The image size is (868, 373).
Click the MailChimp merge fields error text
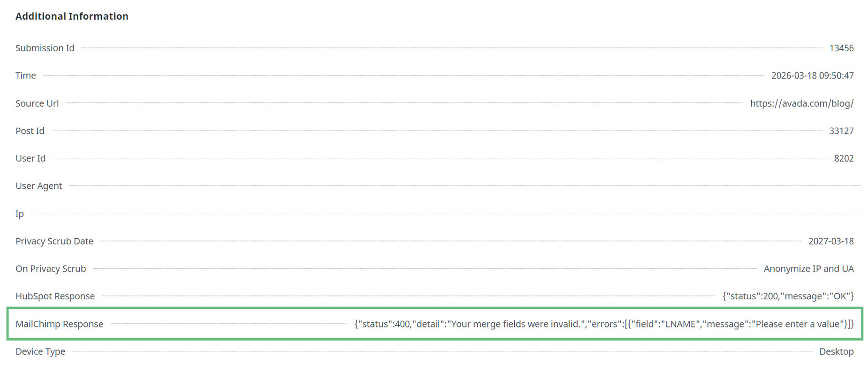(x=604, y=324)
